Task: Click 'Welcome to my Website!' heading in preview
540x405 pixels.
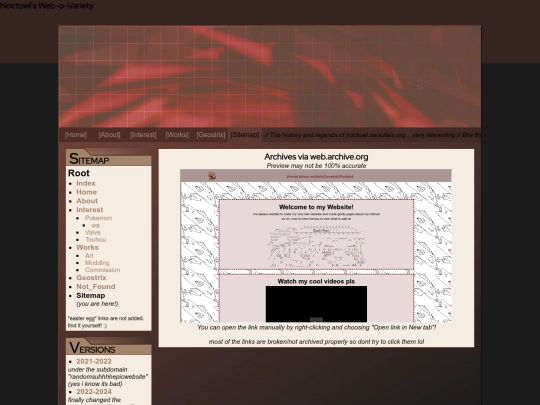Action: (316, 207)
